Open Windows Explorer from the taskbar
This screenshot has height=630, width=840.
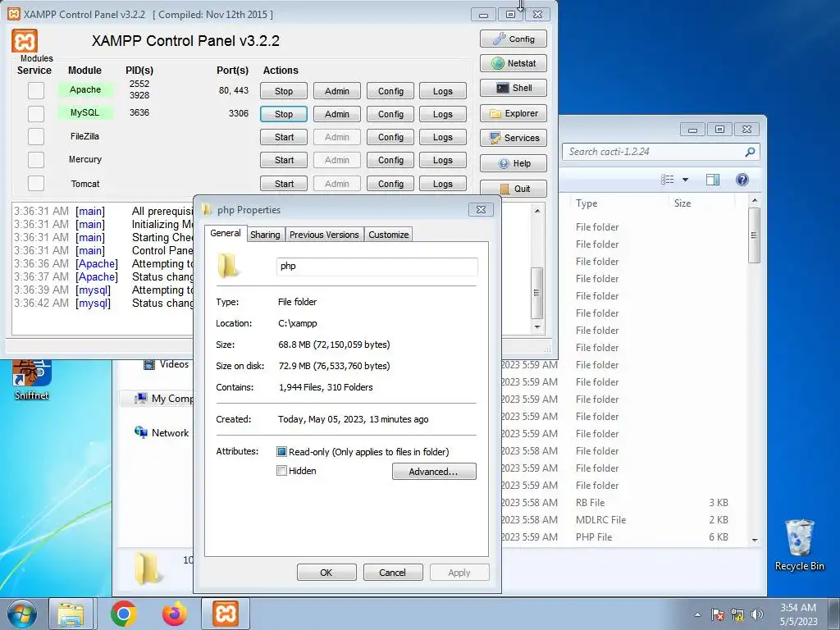(71, 614)
